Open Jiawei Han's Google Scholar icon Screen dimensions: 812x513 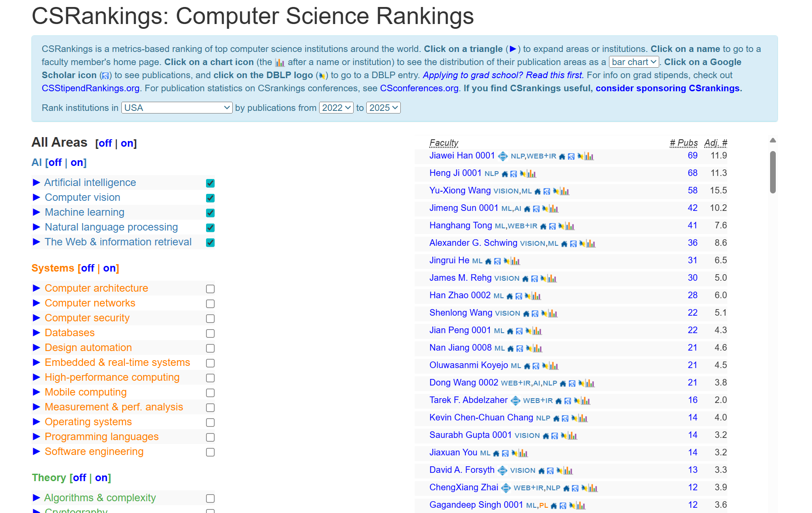[x=571, y=156]
